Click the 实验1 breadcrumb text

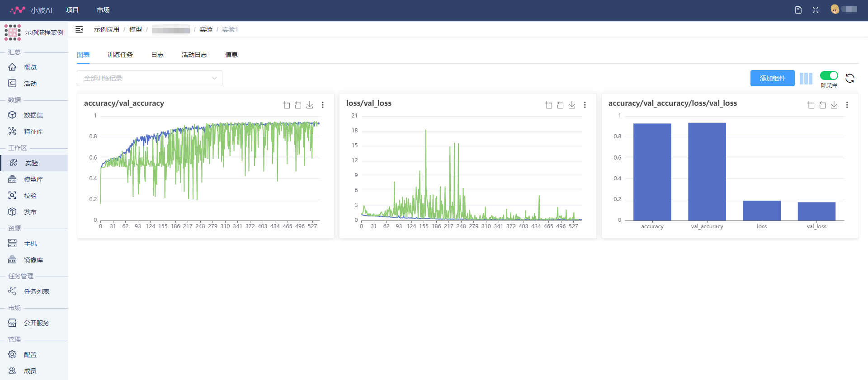pos(230,29)
